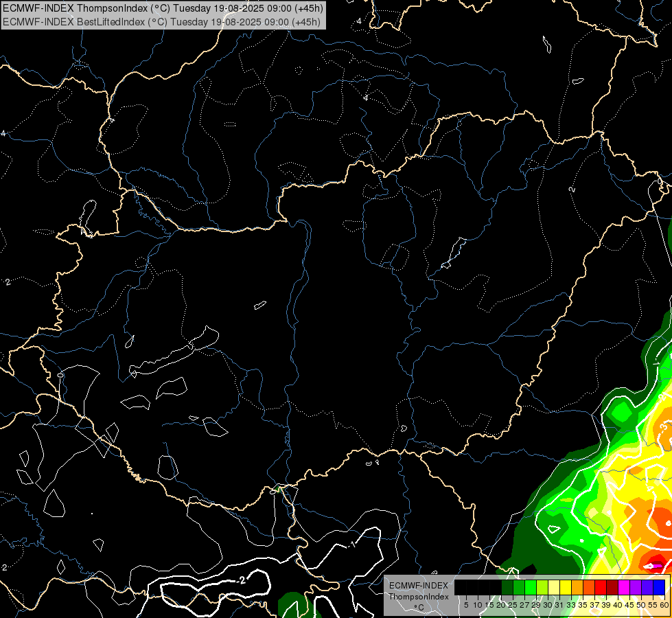This screenshot has width=672, height=618.
Task: Click the 'ThompsonIndex' label in the legend
Action: click(419, 597)
